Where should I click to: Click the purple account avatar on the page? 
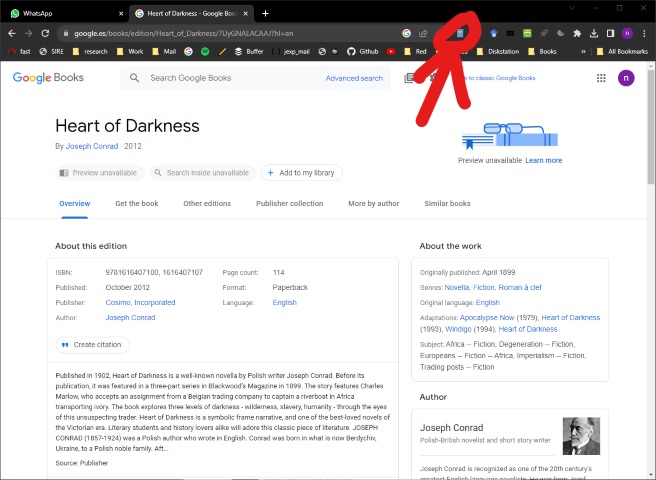coord(627,78)
